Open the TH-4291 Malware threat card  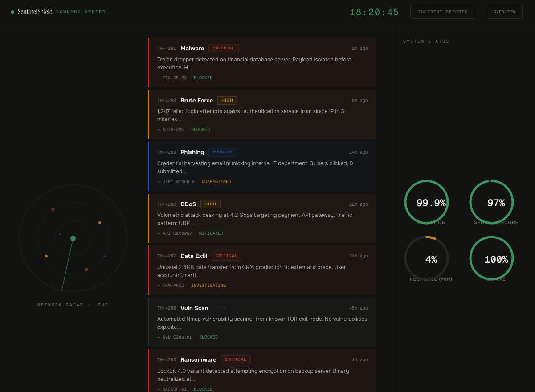tap(262, 62)
